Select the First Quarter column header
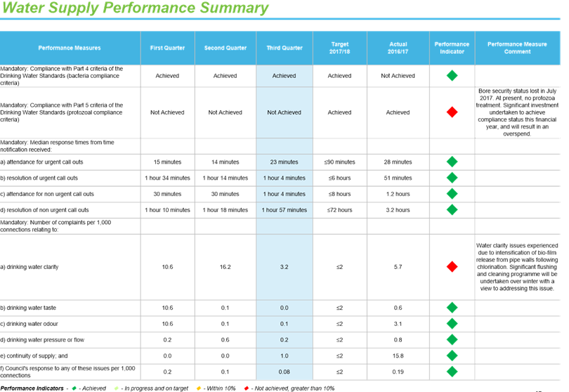This screenshot has width=569, height=392. point(167,48)
